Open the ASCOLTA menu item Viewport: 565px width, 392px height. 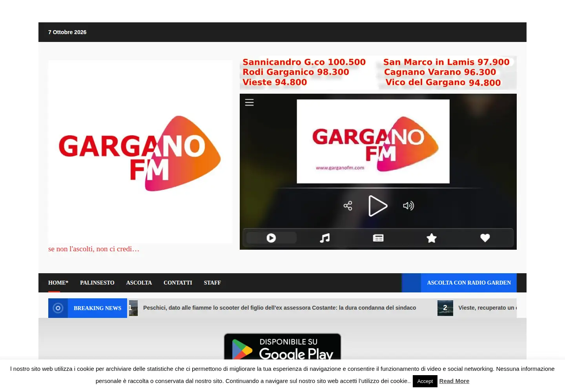pos(139,283)
